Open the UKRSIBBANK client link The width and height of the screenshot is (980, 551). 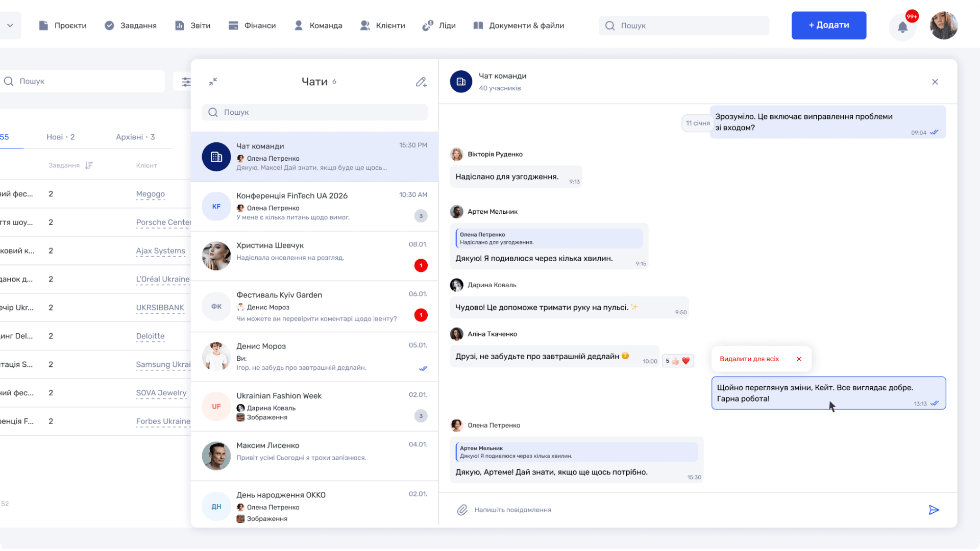point(160,308)
